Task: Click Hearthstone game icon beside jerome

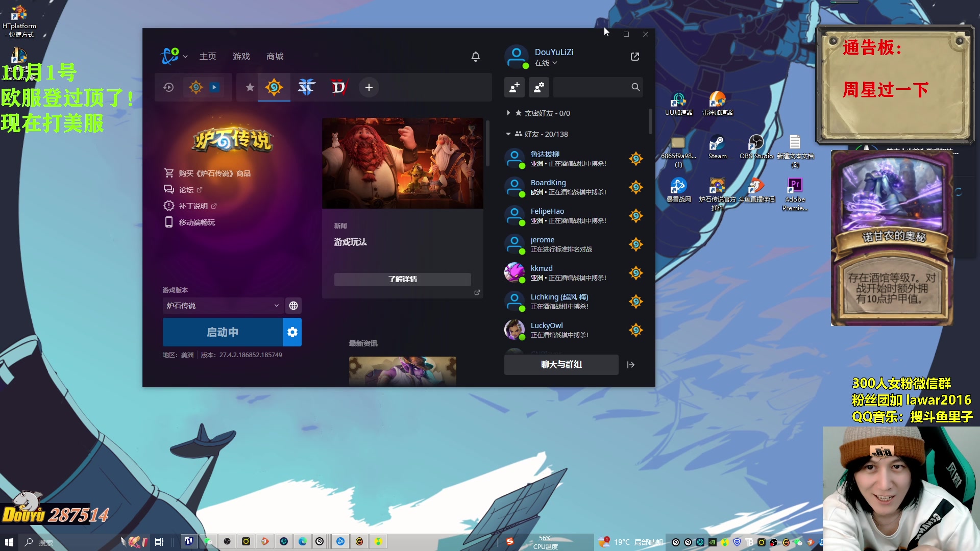Action: click(x=635, y=244)
